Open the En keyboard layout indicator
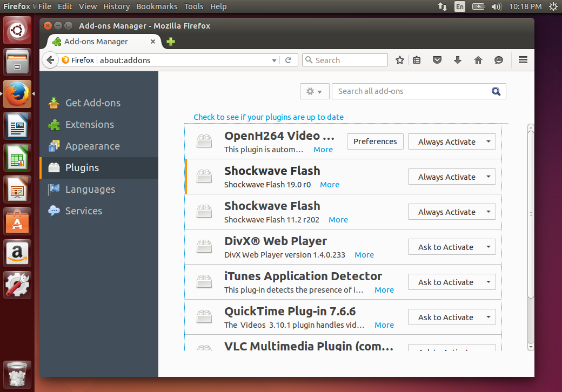Image resolution: width=562 pixels, height=392 pixels. click(459, 6)
